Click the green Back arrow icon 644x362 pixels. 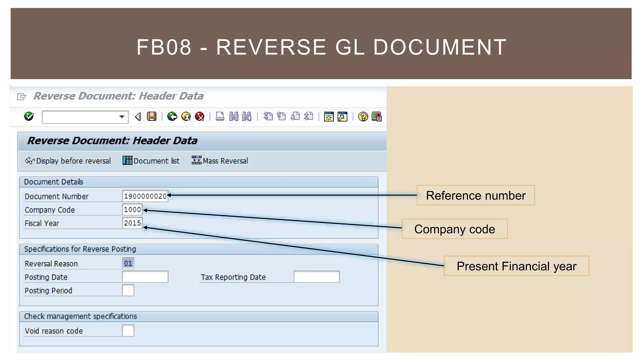(172, 117)
